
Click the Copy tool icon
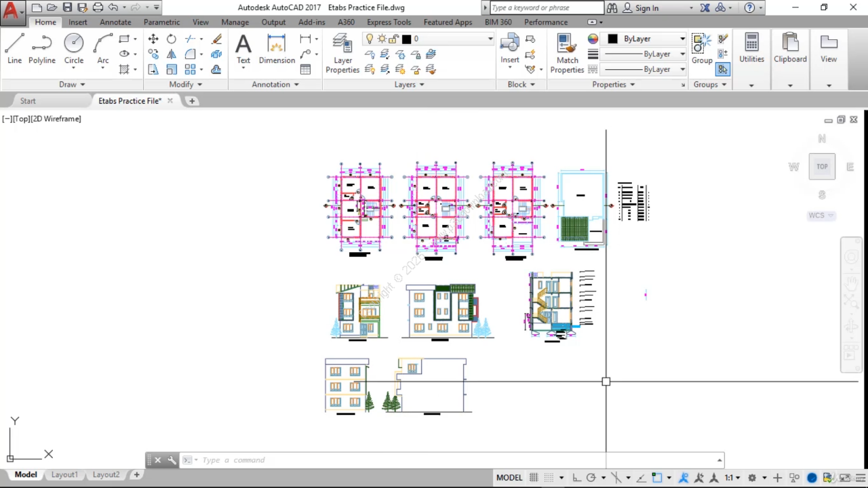click(153, 54)
